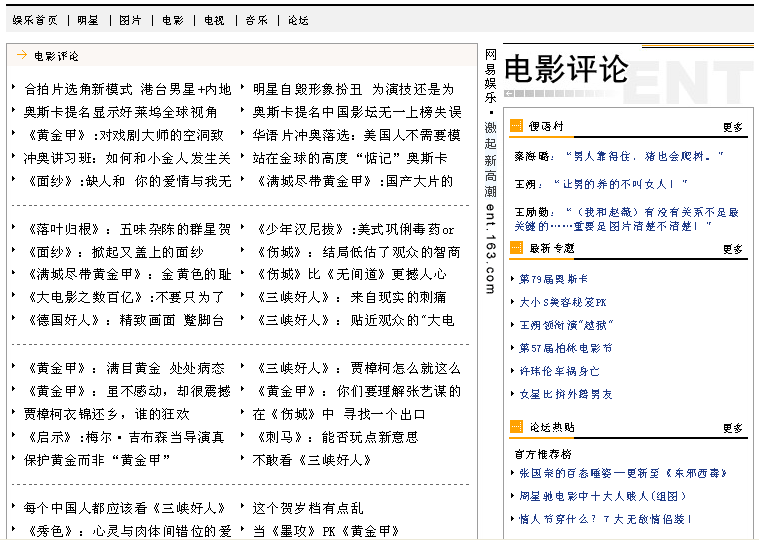This screenshot has height=542, width=759.
Task: Click the small gray arrow under 电影评论 banner
Action: [509, 93]
